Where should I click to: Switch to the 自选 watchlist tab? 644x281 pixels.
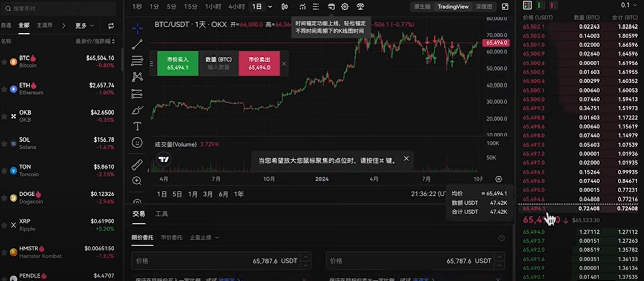point(6,25)
